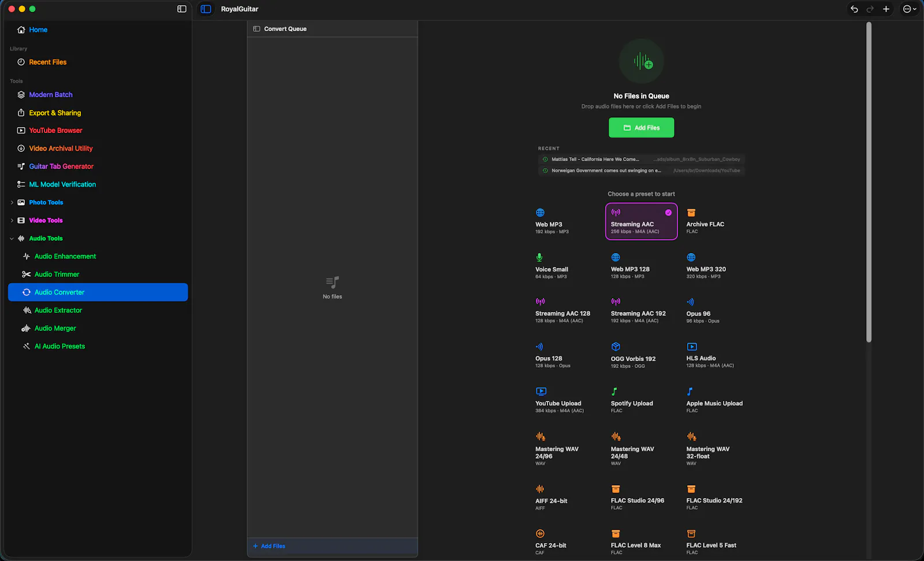Open AI Audio Presets
The image size is (924, 561).
click(98, 346)
